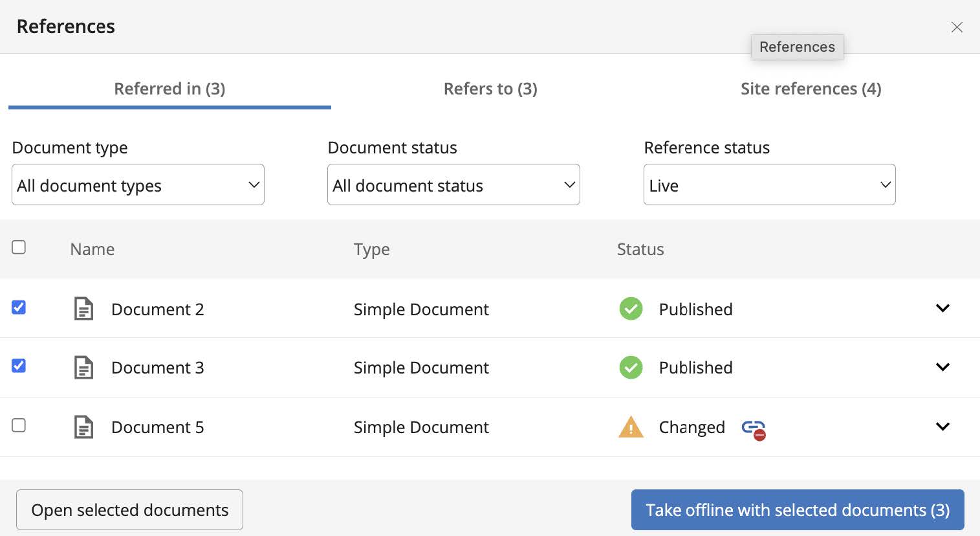
Task: Click the green Published checkmark for Document 3
Action: 631,368
